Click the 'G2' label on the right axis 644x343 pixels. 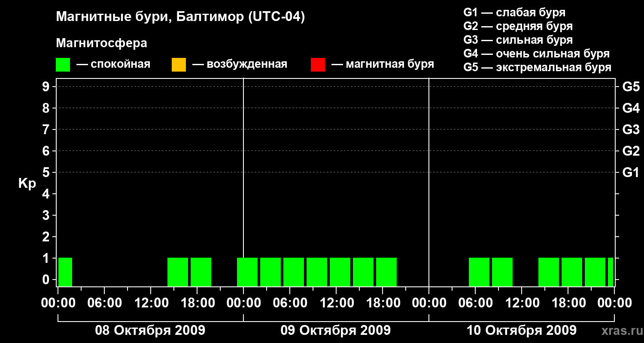click(x=631, y=151)
